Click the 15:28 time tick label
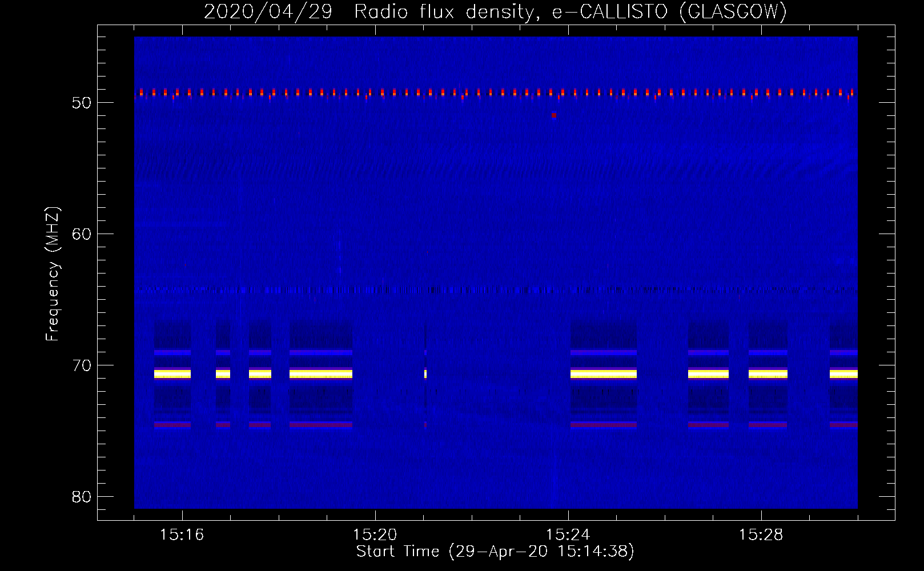Viewport: 924px width, 571px height. (x=761, y=535)
